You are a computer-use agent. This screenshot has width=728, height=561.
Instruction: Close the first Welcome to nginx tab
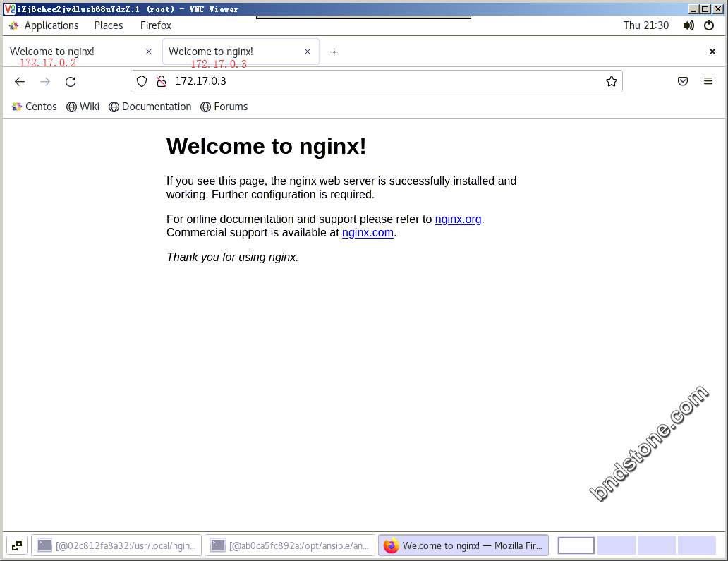pos(149,52)
